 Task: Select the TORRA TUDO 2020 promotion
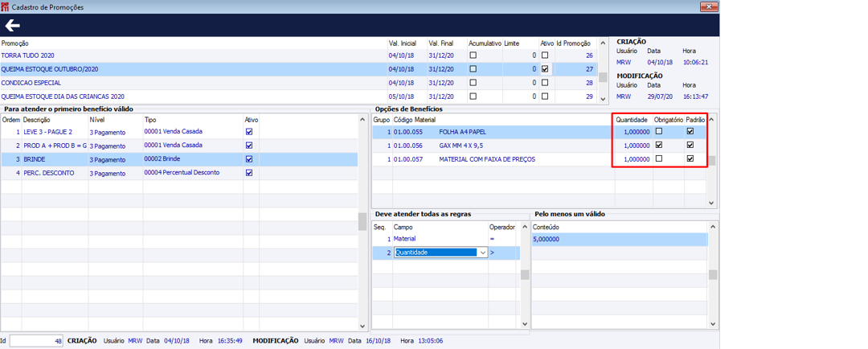click(x=299, y=55)
